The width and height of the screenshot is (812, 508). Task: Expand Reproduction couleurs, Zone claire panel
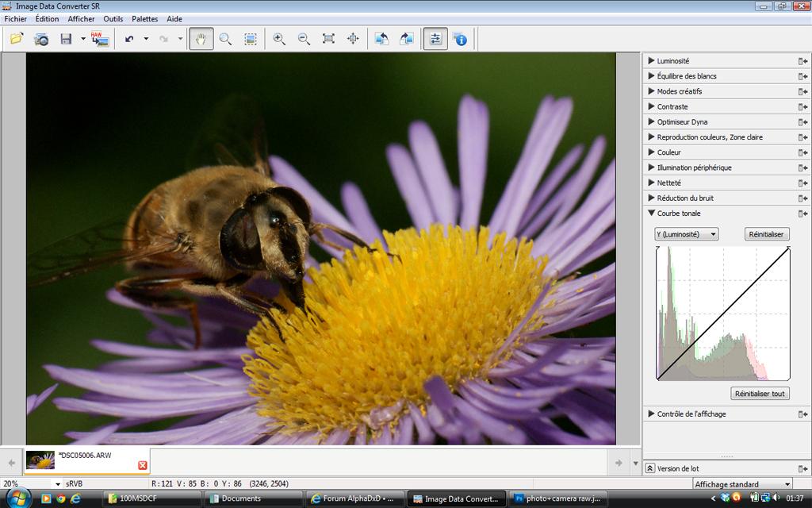click(x=652, y=137)
